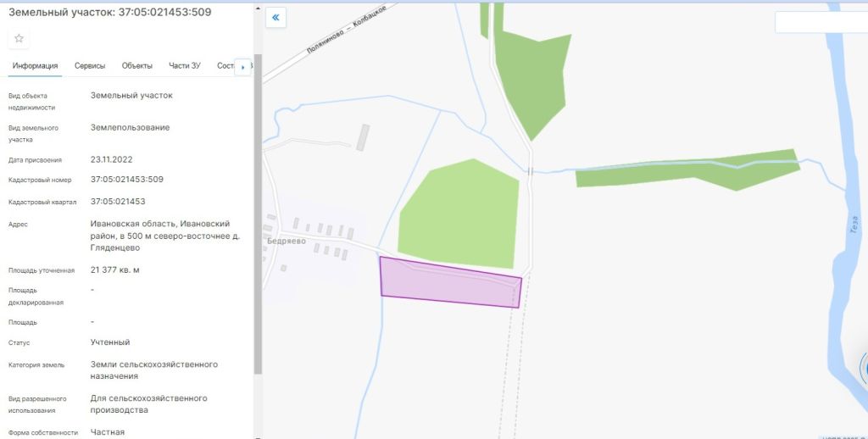This screenshot has height=439, width=868.
Task: Click the Теза river label
Action: pyautogui.click(x=854, y=225)
